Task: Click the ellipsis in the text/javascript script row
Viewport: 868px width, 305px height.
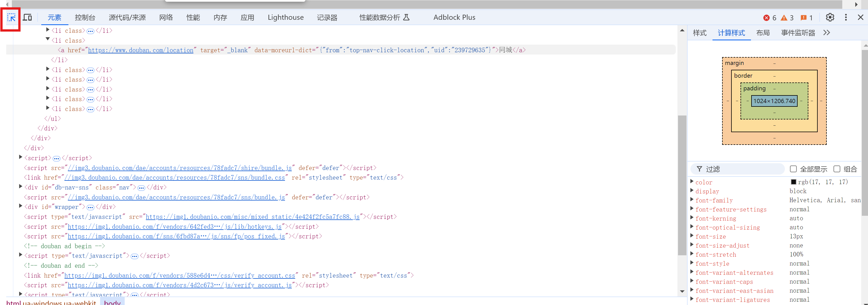Action: click(135, 256)
